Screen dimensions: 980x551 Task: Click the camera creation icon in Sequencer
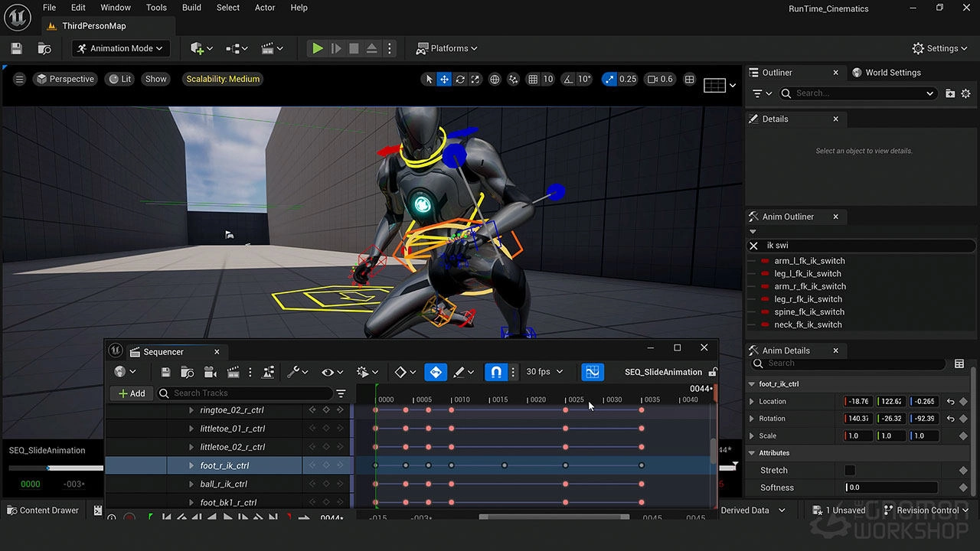(210, 372)
